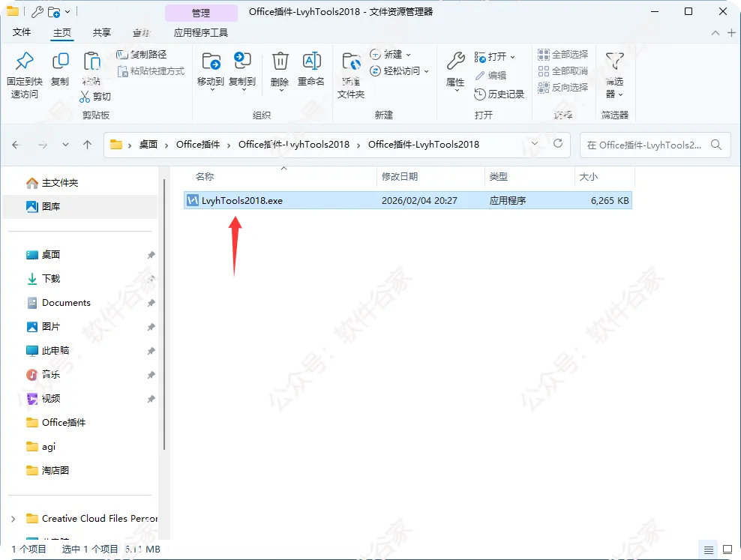Open the Filters dropdown
741x560 pixels.
click(x=615, y=75)
